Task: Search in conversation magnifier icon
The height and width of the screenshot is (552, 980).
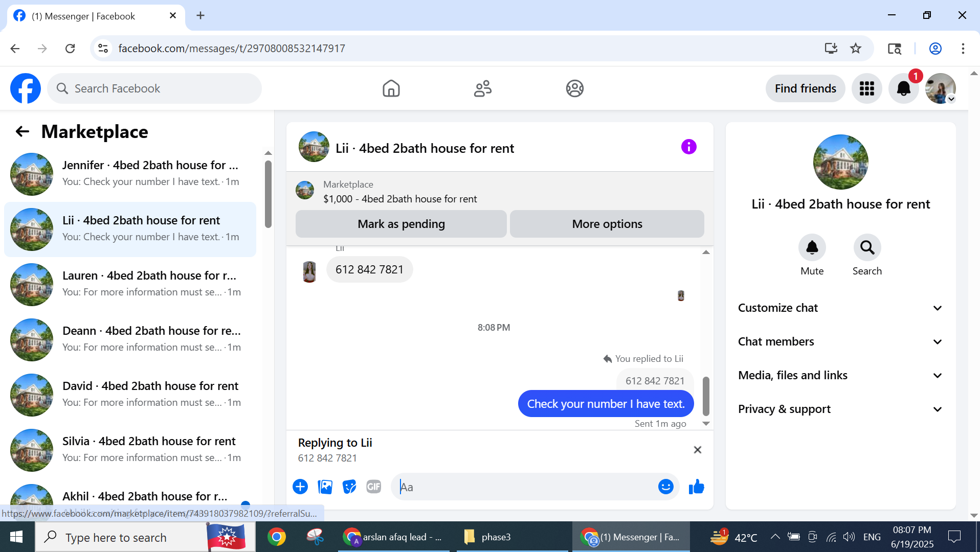Action: pyautogui.click(x=867, y=248)
